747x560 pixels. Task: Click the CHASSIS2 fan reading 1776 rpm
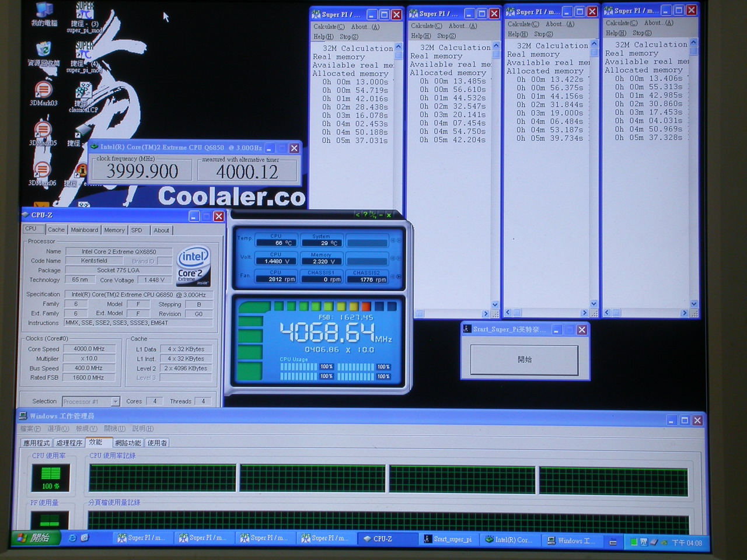(366, 279)
